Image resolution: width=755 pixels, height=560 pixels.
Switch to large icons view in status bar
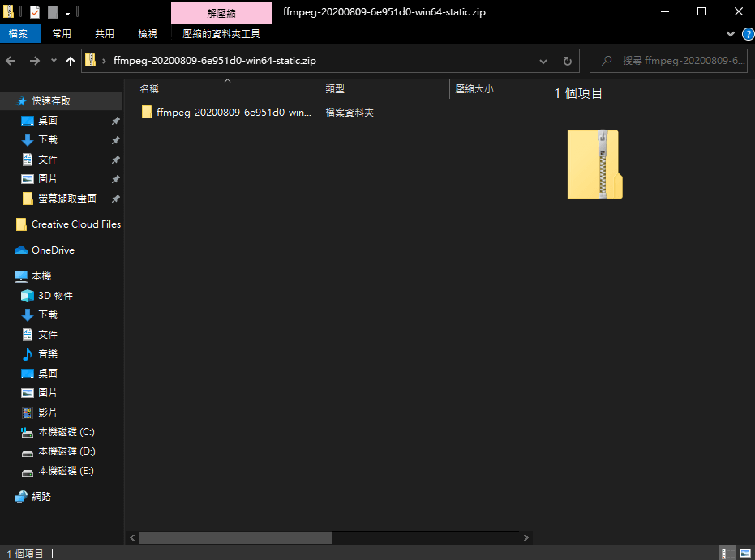coord(745,554)
